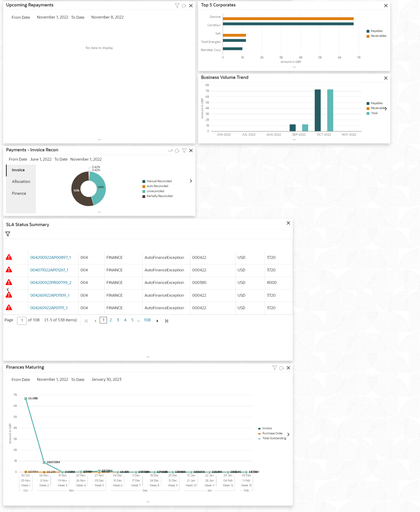Refresh the Upcoming Repayments widget
Image resolution: width=420 pixels, height=512 pixels.
pos(184,6)
